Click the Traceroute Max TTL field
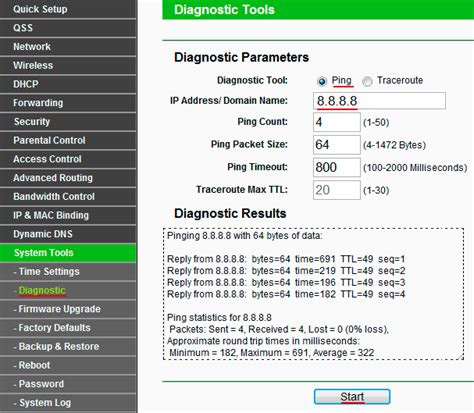This screenshot has height=413, width=474. 337,190
